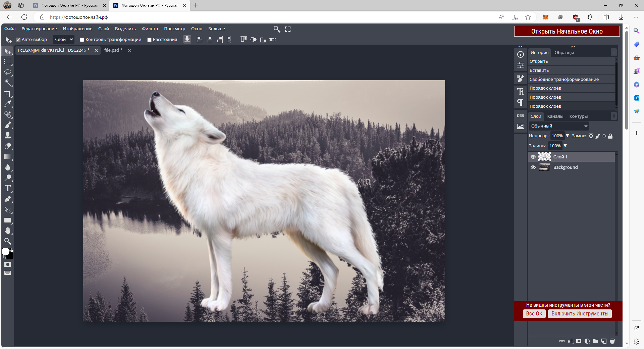
Task: Select the Lasso tool
Action: [8, 72]
